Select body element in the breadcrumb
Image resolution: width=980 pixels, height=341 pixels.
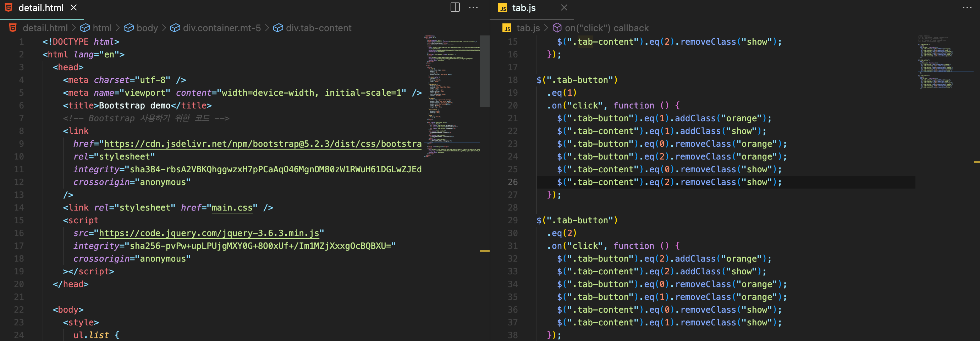pyautogui.click(x=147, y=28)
